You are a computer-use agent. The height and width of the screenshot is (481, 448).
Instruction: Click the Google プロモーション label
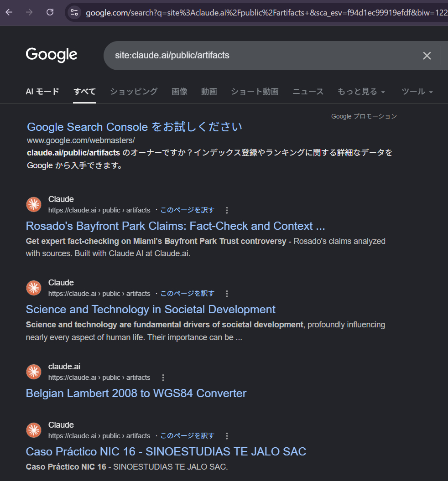[364, 116]
